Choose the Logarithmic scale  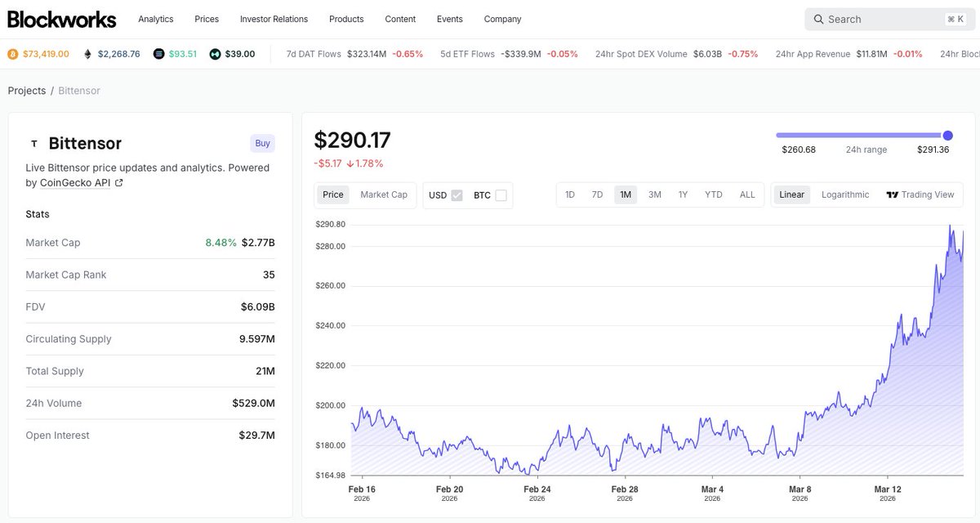[x=845, y=194]
